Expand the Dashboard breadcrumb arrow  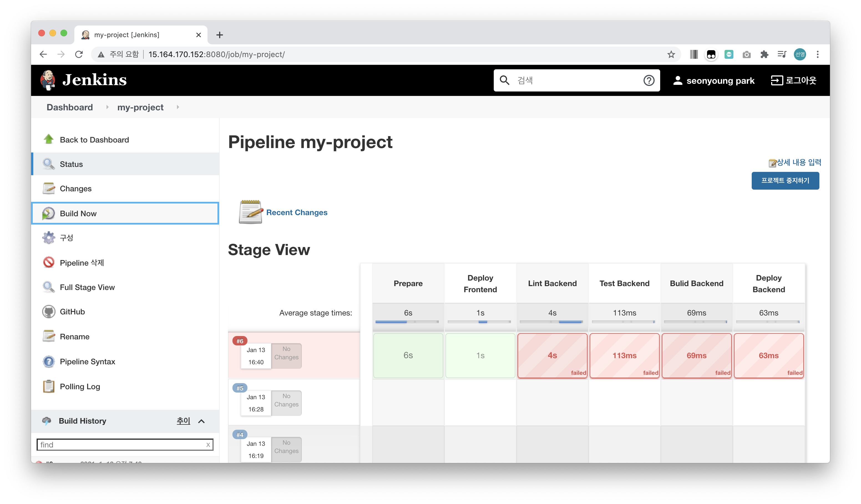107,107
